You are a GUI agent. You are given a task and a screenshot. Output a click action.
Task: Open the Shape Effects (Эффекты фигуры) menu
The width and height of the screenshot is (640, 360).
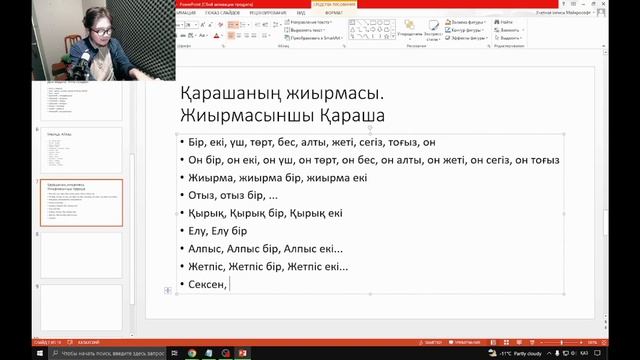pos(467,38)
